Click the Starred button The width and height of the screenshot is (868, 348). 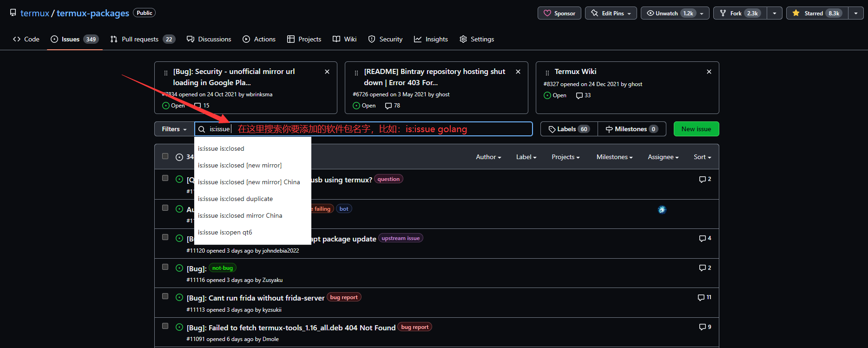(817, 13)
